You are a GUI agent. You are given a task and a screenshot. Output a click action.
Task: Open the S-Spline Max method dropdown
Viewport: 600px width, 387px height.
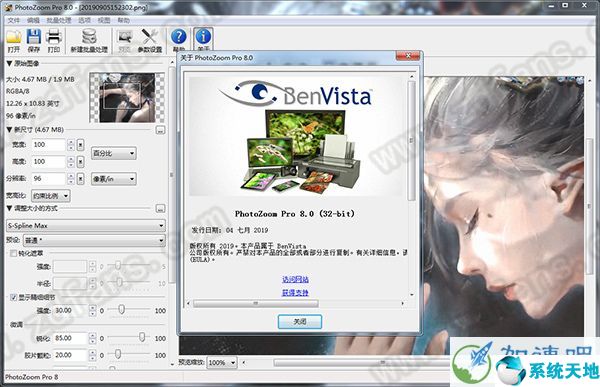point(86,225)
